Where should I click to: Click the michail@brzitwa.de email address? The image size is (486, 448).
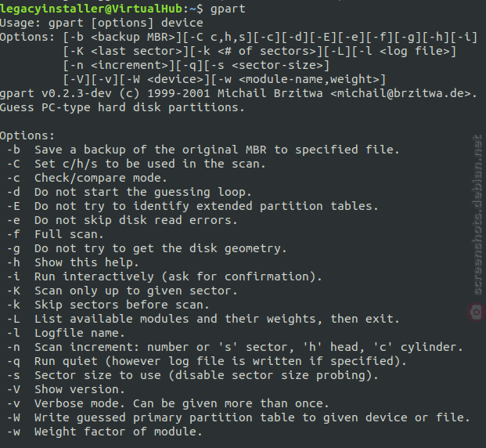(401, 93)
